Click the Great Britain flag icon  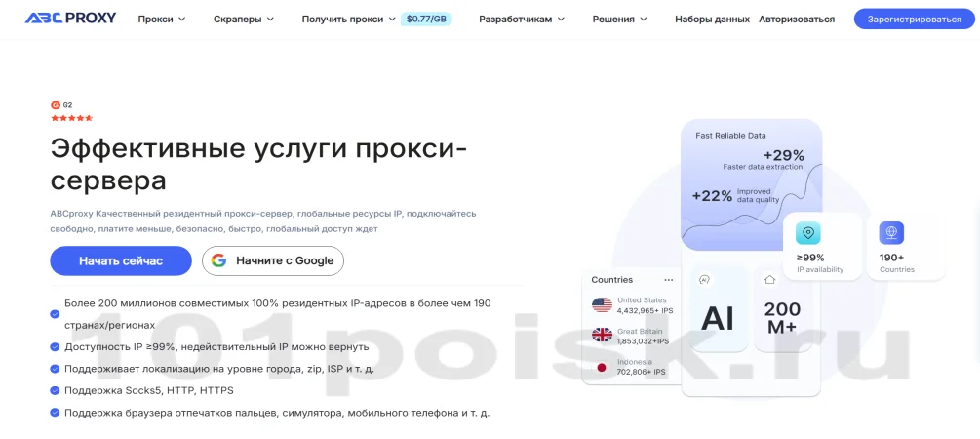[602, 336]
